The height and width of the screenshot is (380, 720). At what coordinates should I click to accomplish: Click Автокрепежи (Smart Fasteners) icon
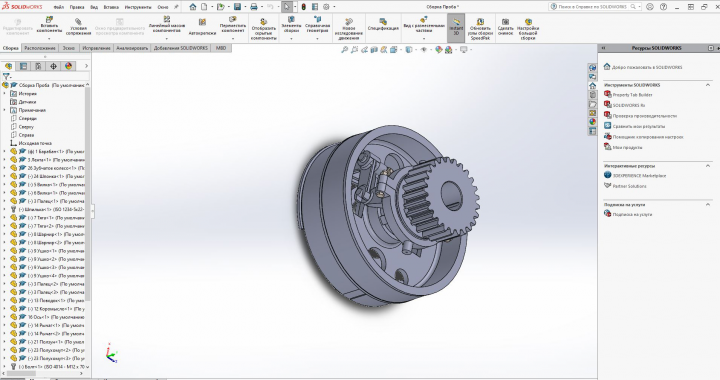(202, 22)
